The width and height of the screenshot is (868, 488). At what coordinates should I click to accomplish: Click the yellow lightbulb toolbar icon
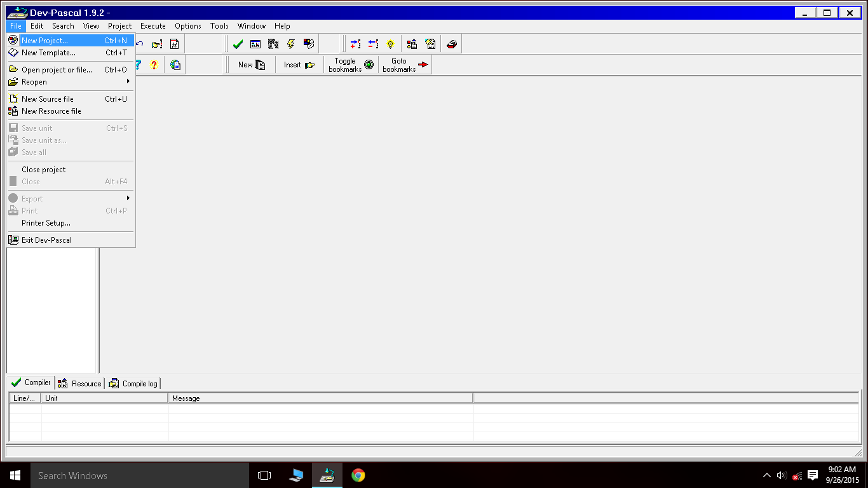pyautogui.click(x=391, y=44)
